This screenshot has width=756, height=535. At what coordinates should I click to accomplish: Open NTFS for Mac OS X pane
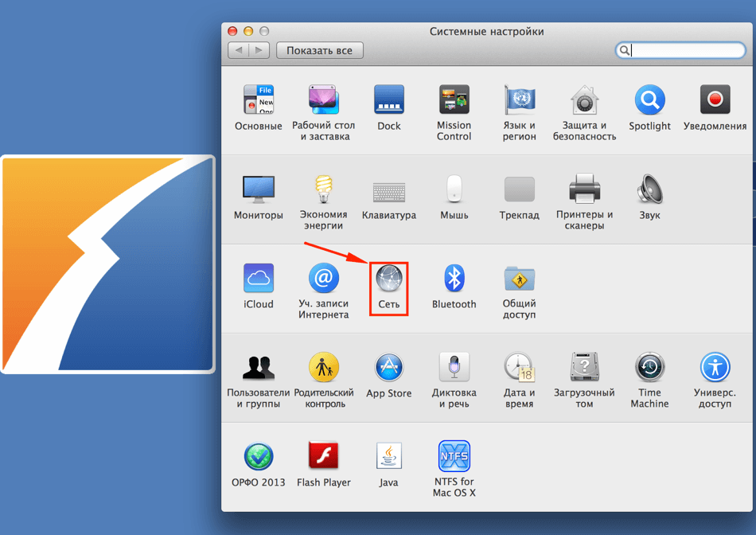click(454, 457)
